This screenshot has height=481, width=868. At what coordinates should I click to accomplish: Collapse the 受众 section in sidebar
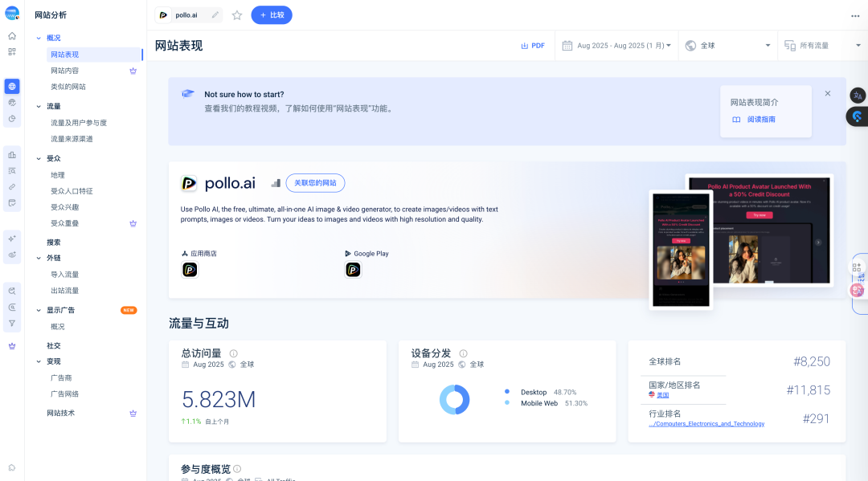(x=39, y=159)
